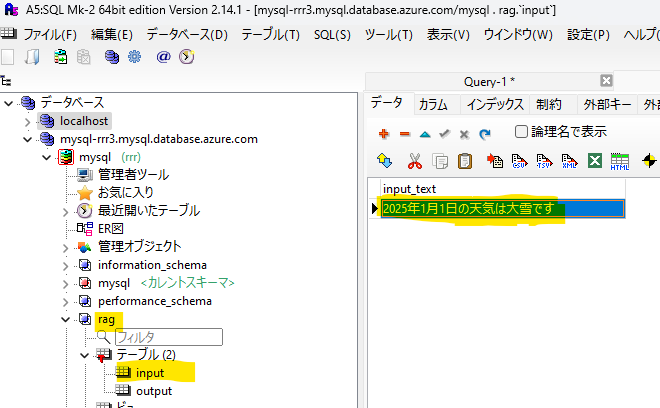Click the open file toolbar icon
The height and width of the screenshot is (408, 660).
[32, 57]
